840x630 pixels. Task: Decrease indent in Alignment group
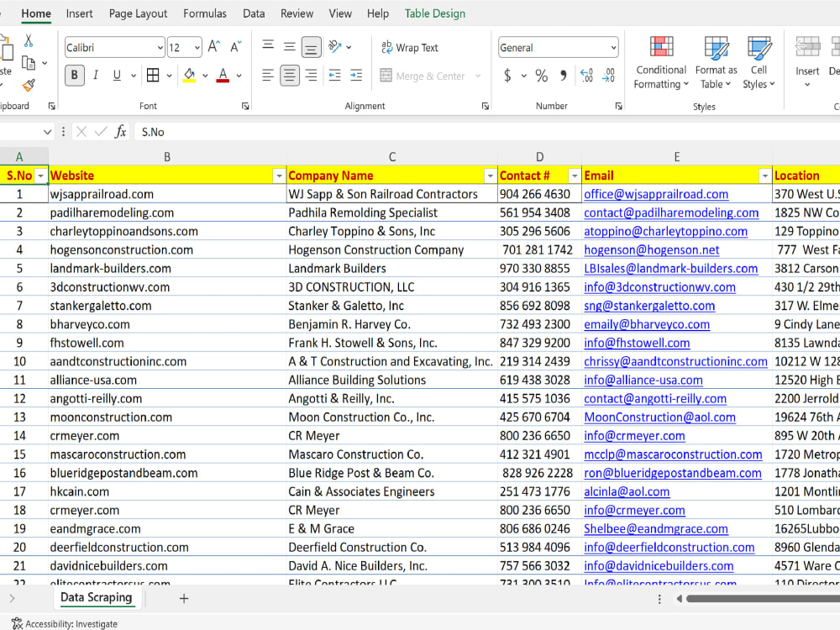tap(335, 75)
